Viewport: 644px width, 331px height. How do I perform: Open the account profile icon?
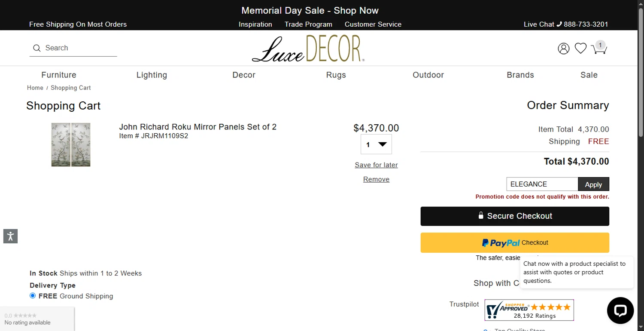[563, 49]
